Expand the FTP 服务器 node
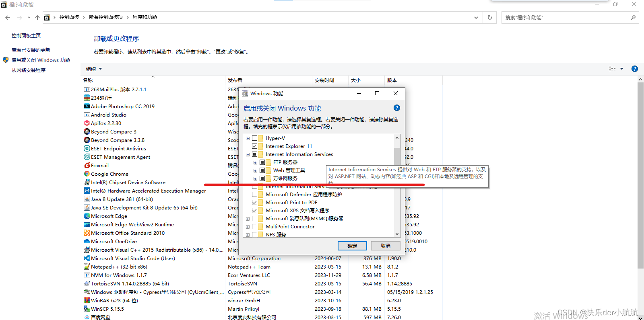The height and width of the screenshot is (320, 644). pyautogui.click(x=255, y=162)
